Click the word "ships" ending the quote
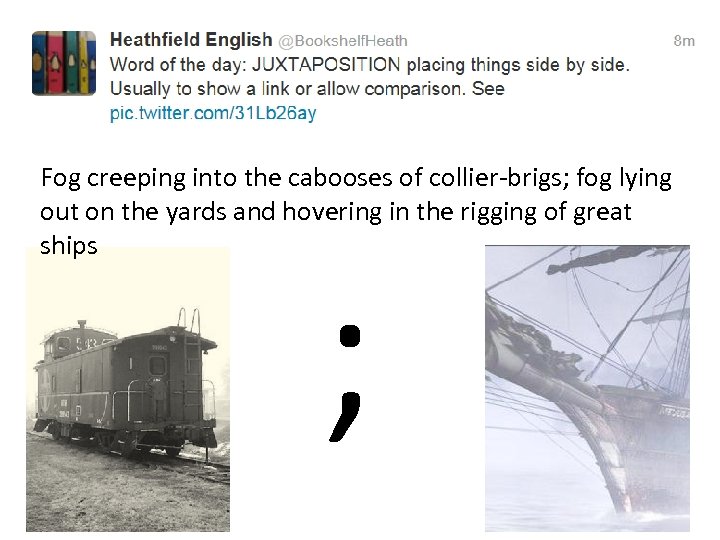 coord(69,246)
